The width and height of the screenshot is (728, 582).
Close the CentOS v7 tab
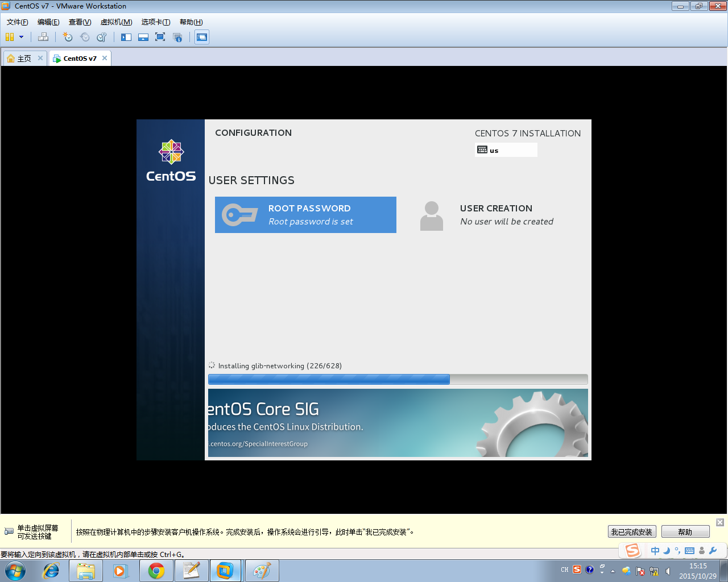[105, 58]
